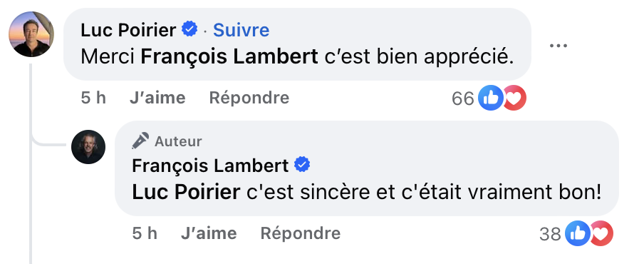Reply to François Lambert's comment with Répondre

click(301, 233)
